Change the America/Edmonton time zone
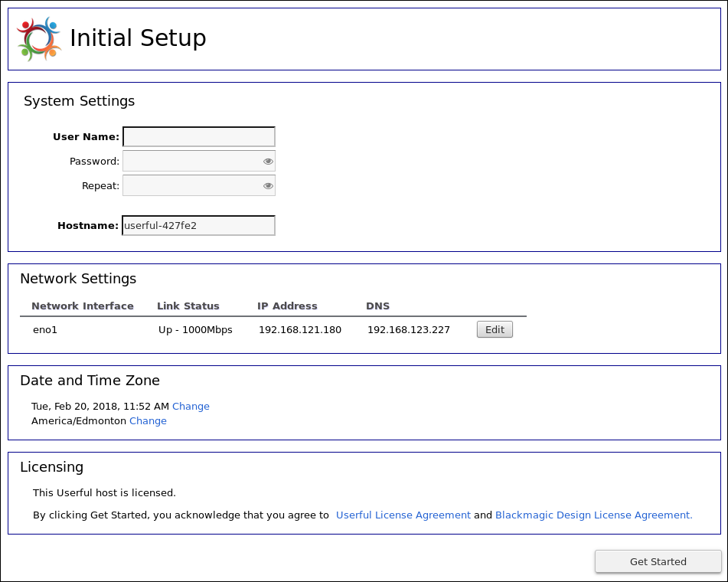728x582 pixels. (x=148, y=421)
